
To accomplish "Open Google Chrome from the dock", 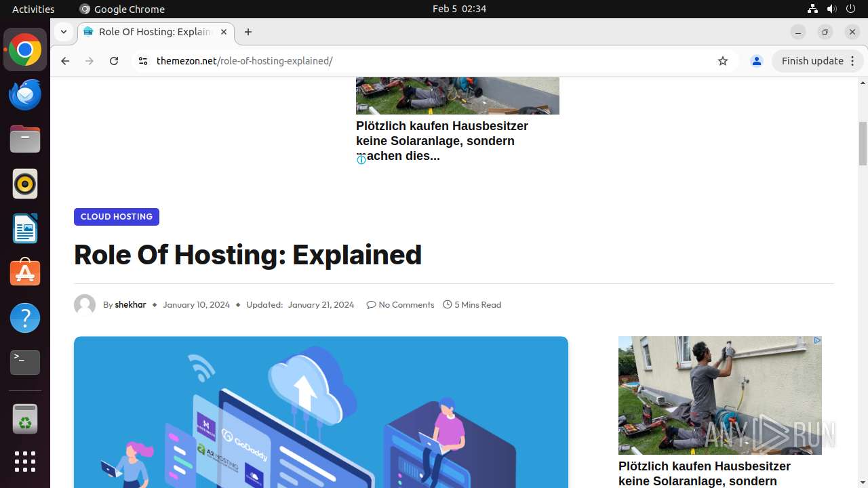I will tap(25, 50).
